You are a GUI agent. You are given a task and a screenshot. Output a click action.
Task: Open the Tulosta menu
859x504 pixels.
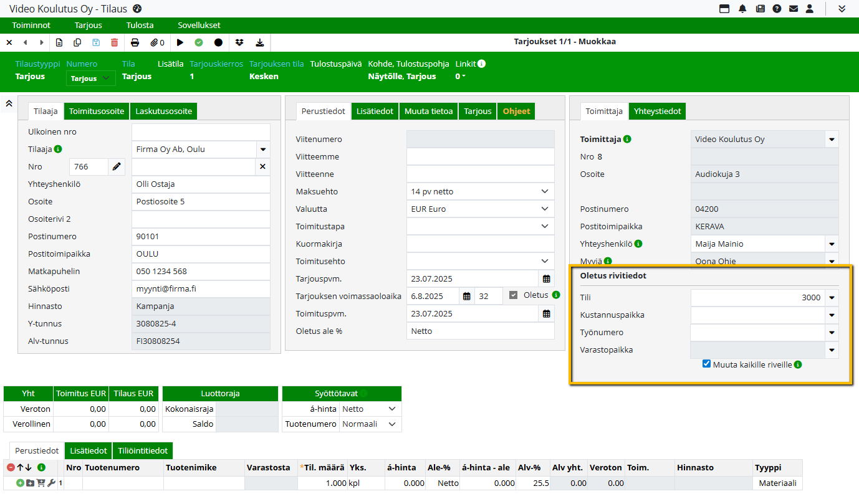coord(138,26)
